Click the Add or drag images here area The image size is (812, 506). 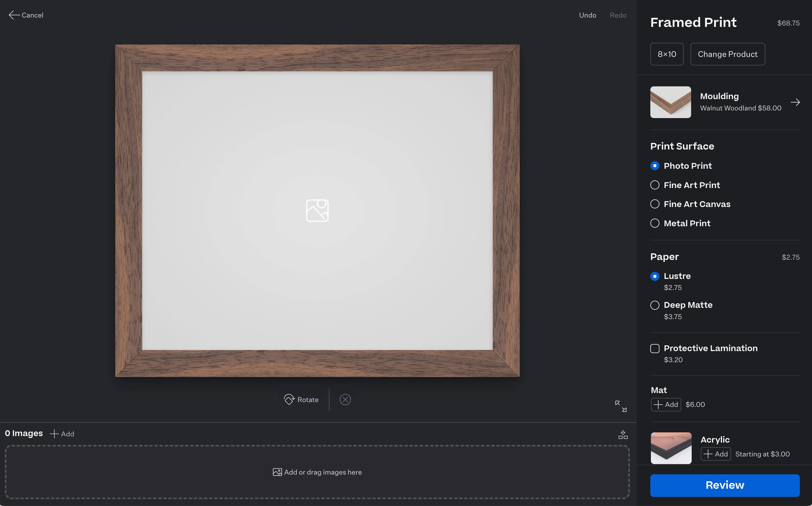click(x=317, y=472)
